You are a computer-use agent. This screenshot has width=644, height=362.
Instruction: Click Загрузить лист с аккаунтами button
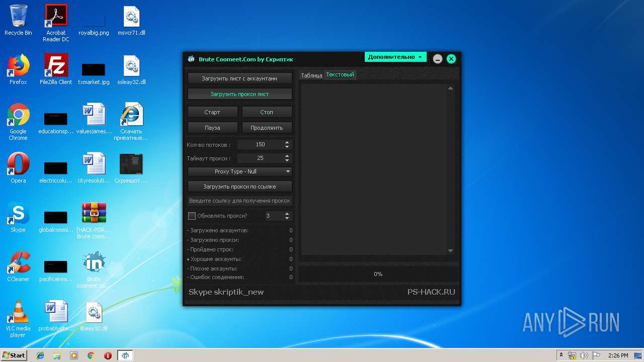239,78
